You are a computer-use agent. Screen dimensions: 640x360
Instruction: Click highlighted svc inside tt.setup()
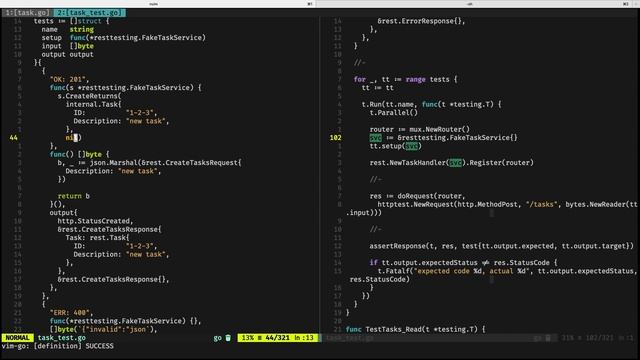point(411,146)
